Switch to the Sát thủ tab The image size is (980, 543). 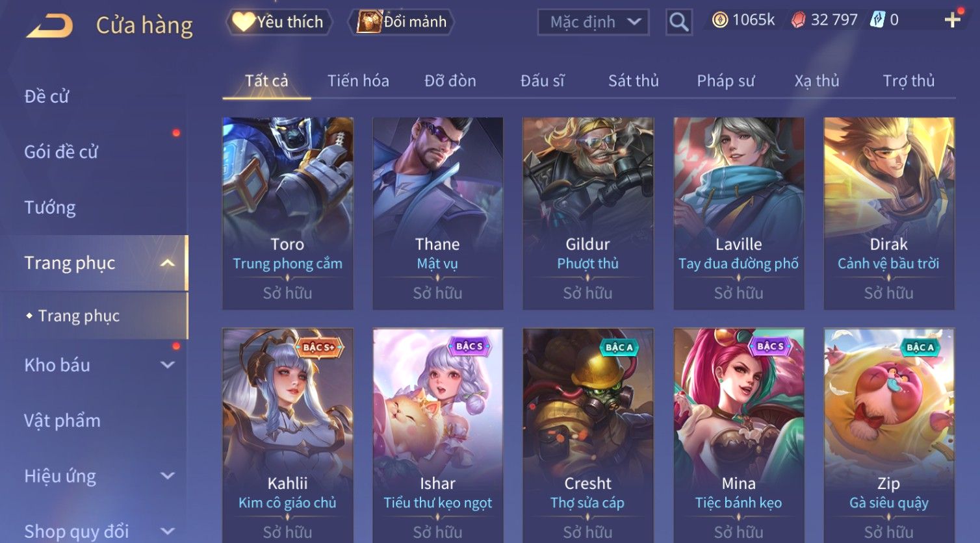point(633,81)
